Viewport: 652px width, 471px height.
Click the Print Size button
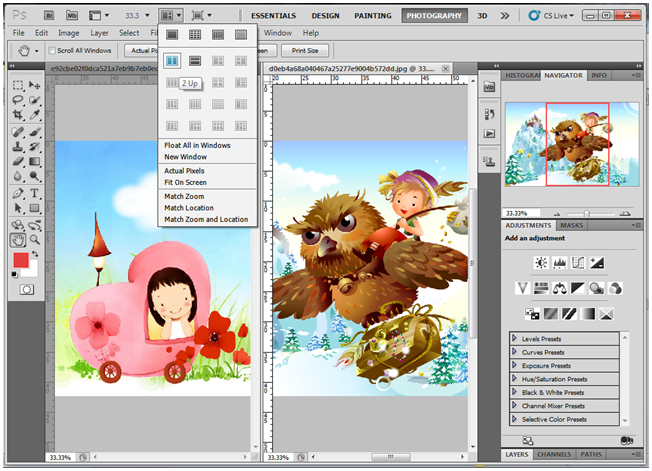[x=305, y=50]
